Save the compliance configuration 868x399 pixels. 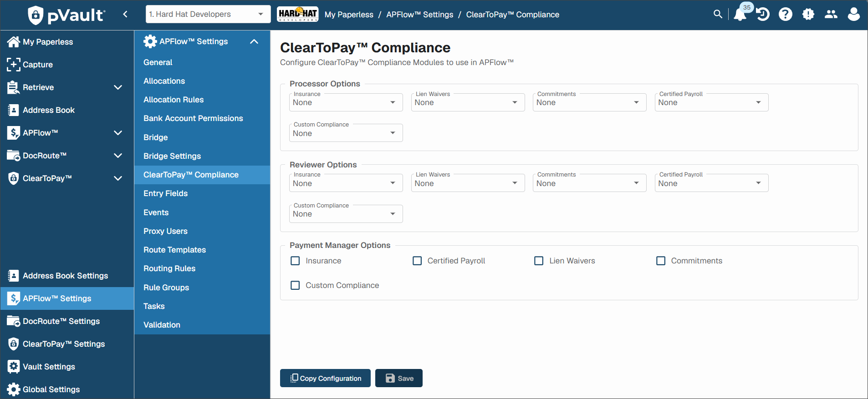(x=399, y=378)
